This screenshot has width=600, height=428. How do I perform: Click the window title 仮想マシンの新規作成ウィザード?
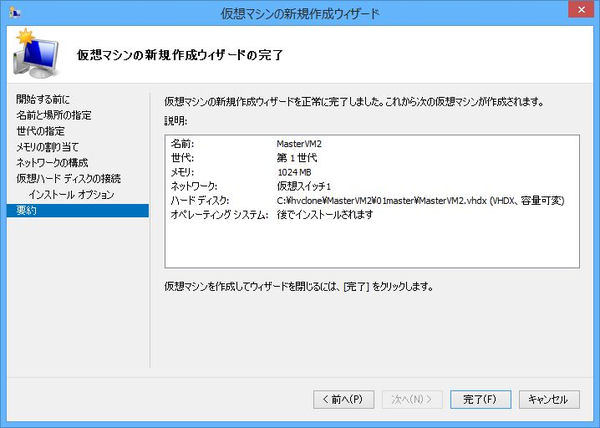300,14
